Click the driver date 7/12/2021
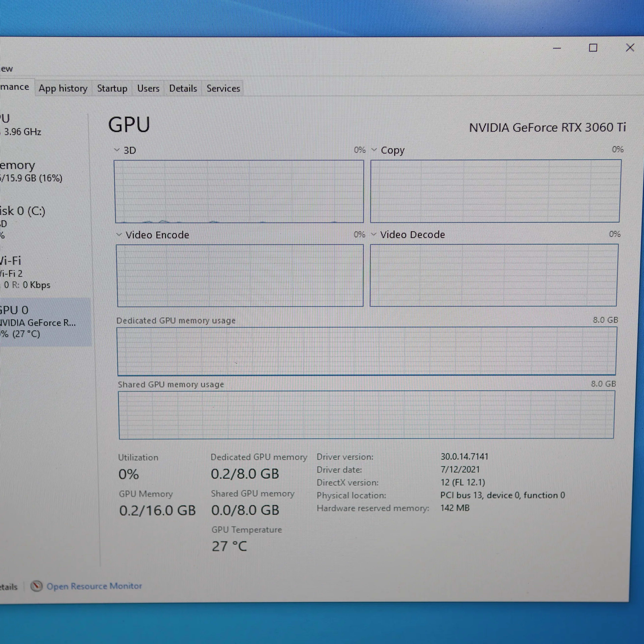Image resolution: width=644 pixels, height=644 pixels. pyautogui.click(x=460, y=469)
